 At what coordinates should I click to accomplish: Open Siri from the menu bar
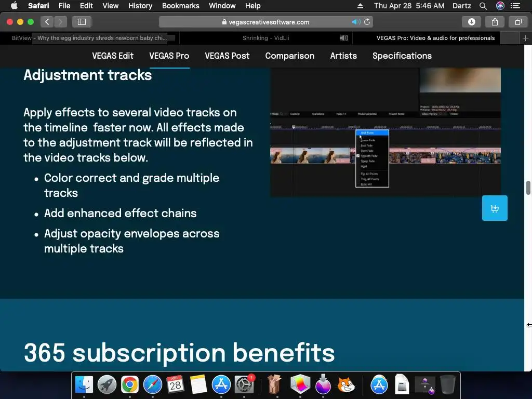click(500, 6)
